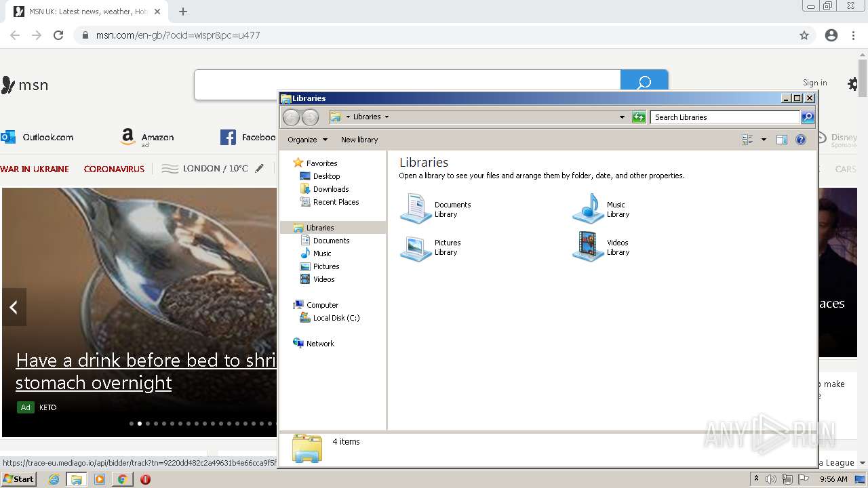This screenshot has height=488, width=868.
Task: Click the Explorer forward arrow button
Action: pyautogui.click(x=310, y=117)
